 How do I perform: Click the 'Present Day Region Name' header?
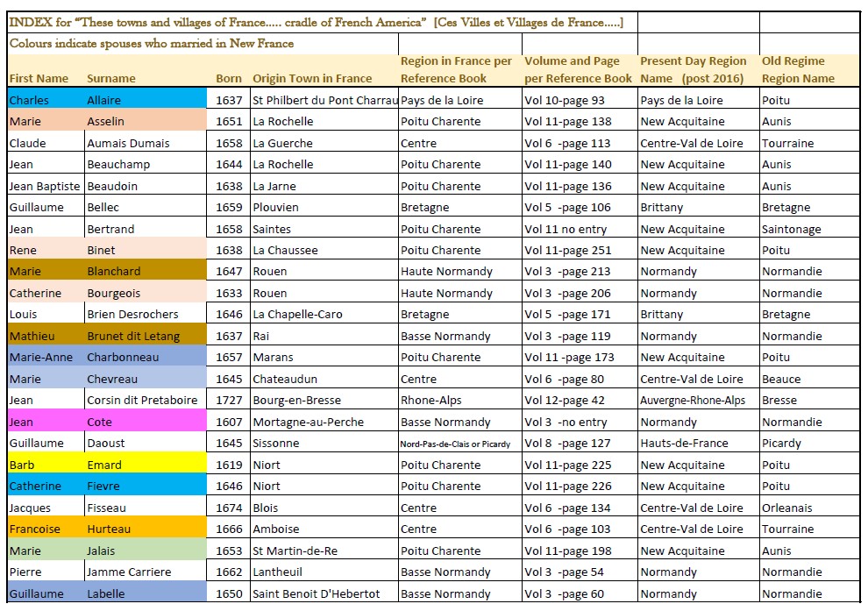click(693, 70)
